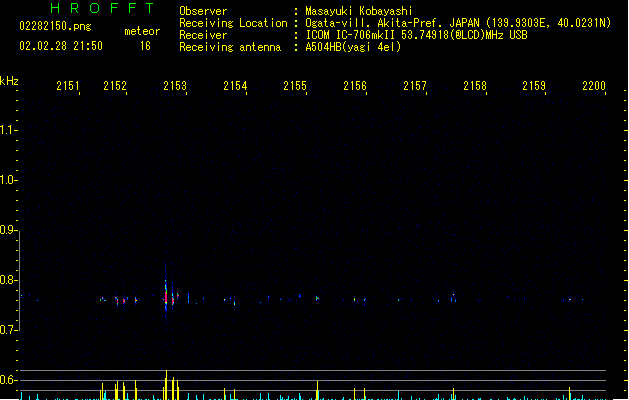The height and width of the screenshot is (400, 629).
Task: Click the 2153 time axis marker
Action: point(175,86)
